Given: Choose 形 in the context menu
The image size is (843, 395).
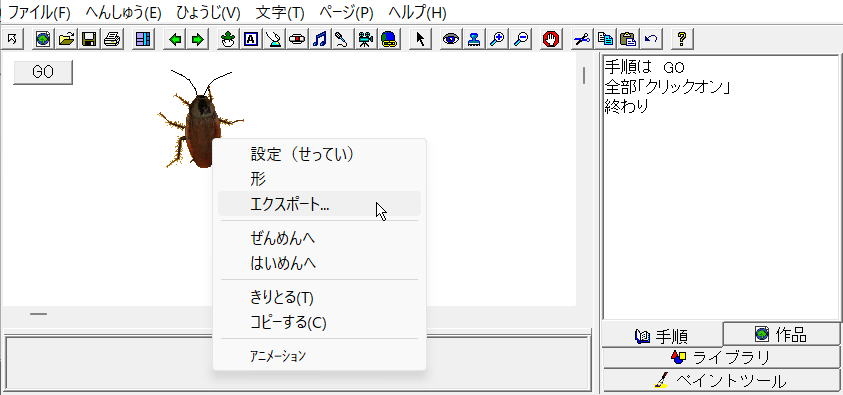Looking at the screenshot, I should point(319,179).
